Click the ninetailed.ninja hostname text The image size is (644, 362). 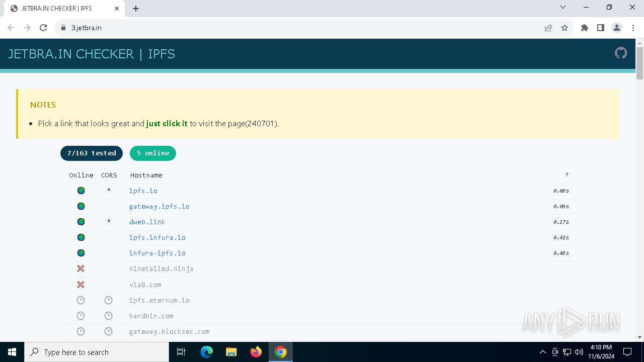(x=162, y=268)
